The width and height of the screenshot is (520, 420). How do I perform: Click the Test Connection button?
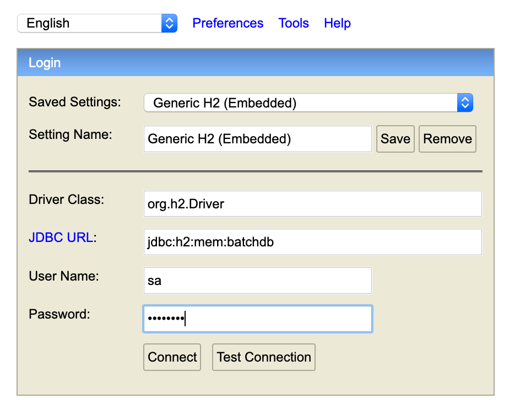click(264, 357)
